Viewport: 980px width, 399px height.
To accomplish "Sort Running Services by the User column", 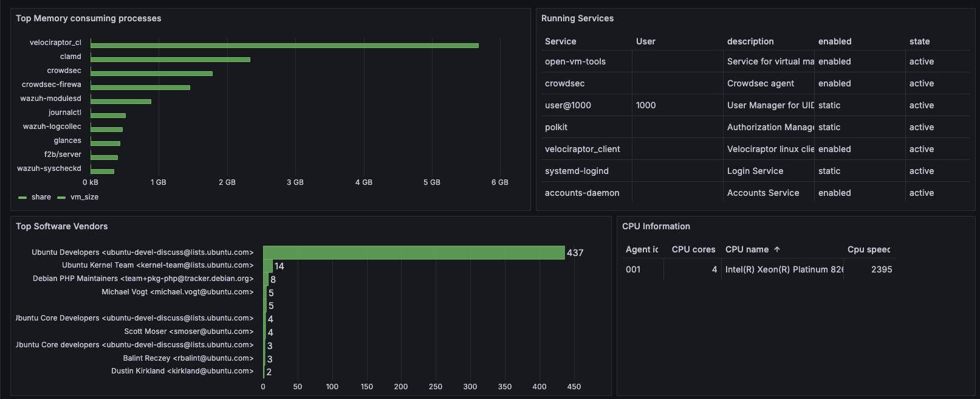I will tap(646, 41).
